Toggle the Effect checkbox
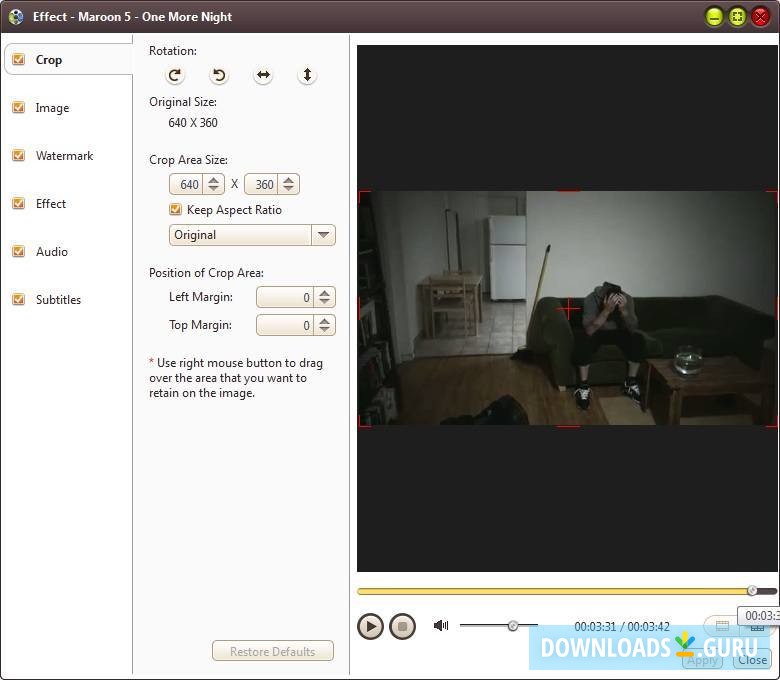This screenshot has height=680, width=780. (x=18, y=203)
